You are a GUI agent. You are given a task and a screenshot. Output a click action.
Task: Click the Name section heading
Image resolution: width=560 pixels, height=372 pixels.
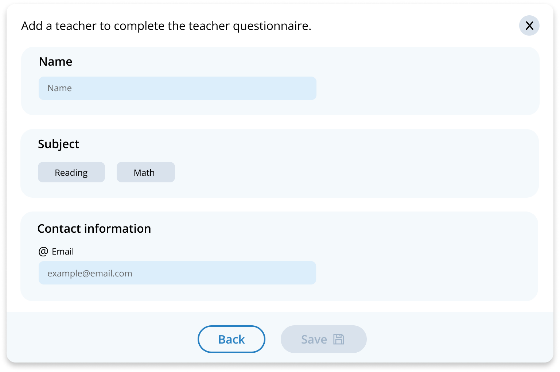pos(56,62)
